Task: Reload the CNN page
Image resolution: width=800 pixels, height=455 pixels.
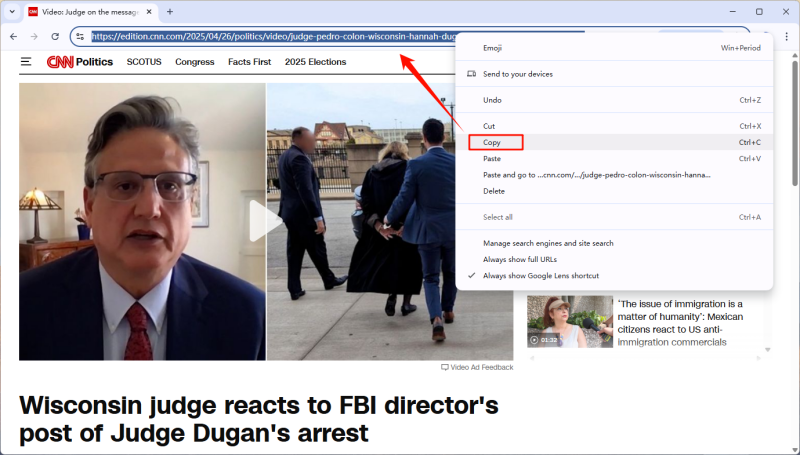Action: [55, 36]
